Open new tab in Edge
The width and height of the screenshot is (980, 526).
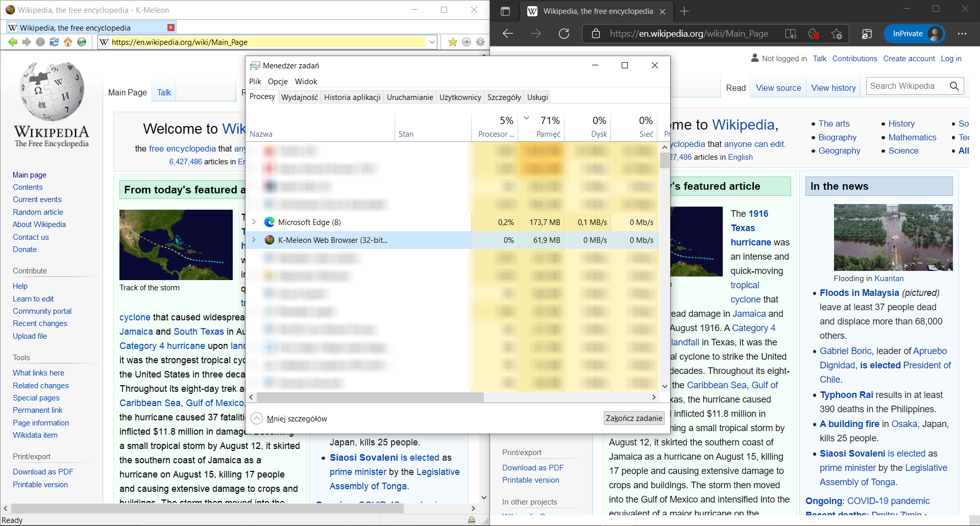(x=684, y=11)
